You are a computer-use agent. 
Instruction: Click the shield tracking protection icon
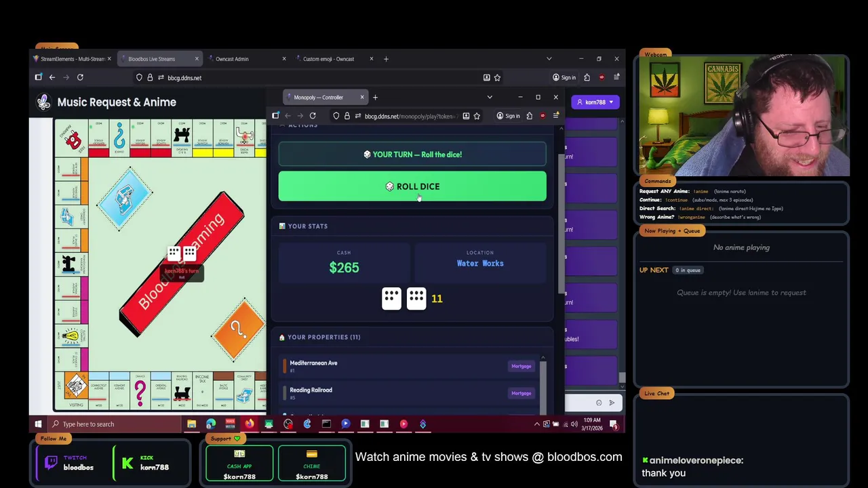pyautogui.click(x=139, y=77)
